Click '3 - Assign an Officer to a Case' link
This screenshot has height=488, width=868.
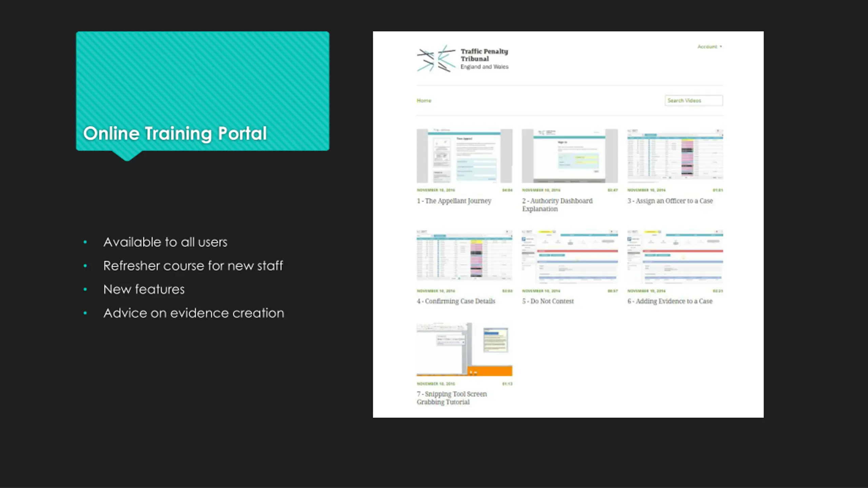point(670,201)
